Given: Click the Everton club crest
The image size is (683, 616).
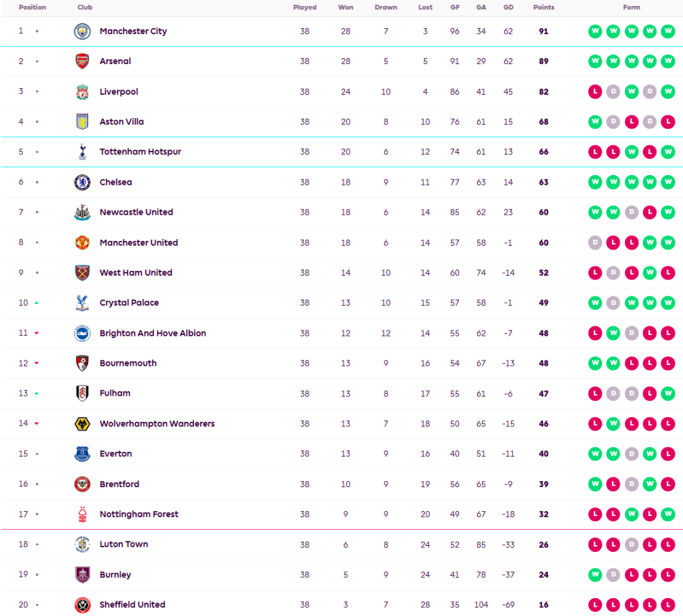Looking at the screenshot, I should pos(82,454).
